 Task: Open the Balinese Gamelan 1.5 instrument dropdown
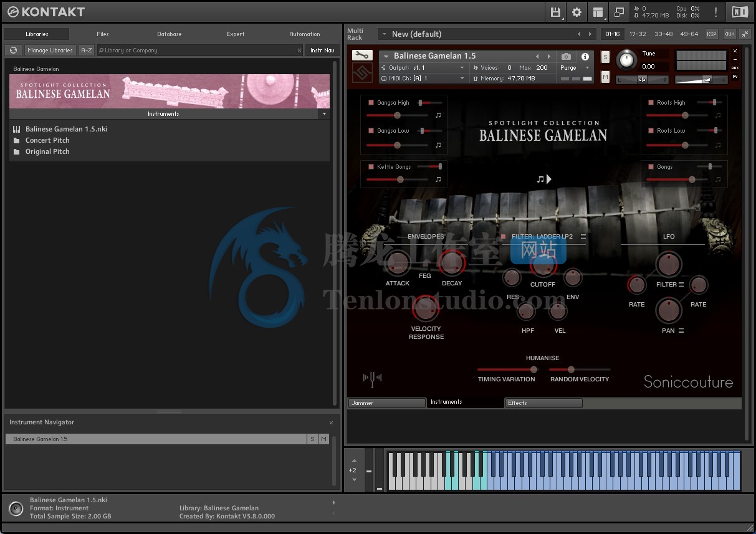click(x=386, y=56)
